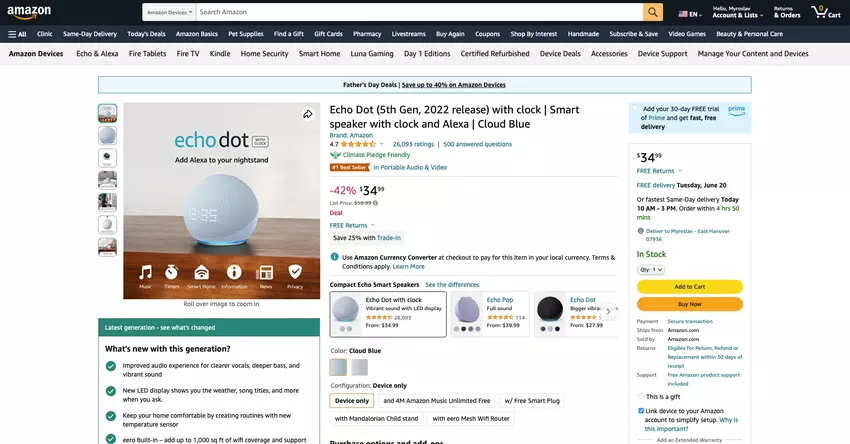
Task: Open the Qty quantity dropdown
Action: [x=651, y=269]
